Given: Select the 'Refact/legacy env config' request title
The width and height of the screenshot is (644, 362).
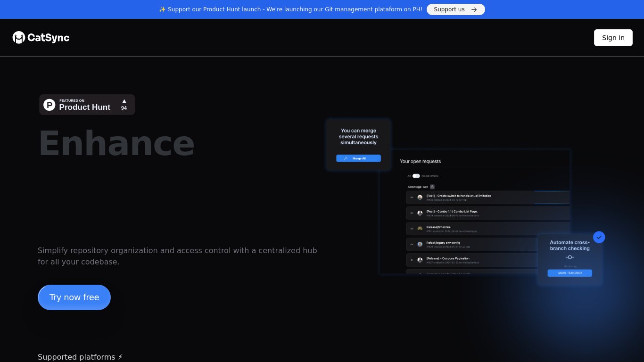Looking at the screenshot, I should coord(443,243).
